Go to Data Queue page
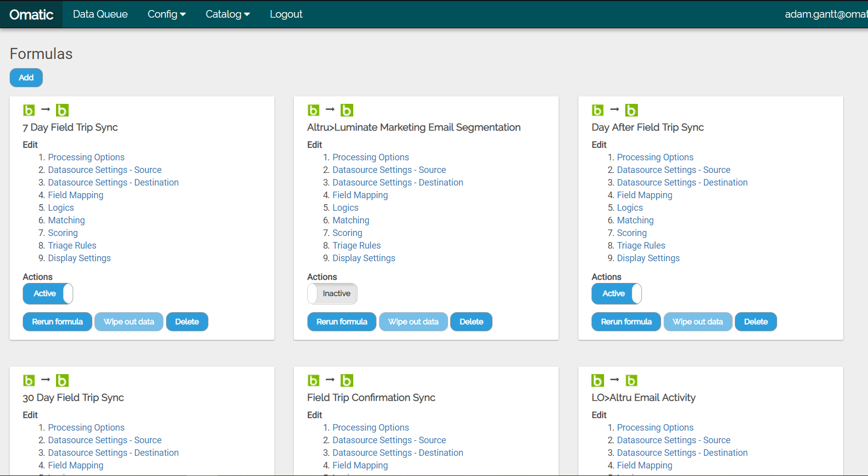The width and height of the screenshot is (868, 476). 100,14
